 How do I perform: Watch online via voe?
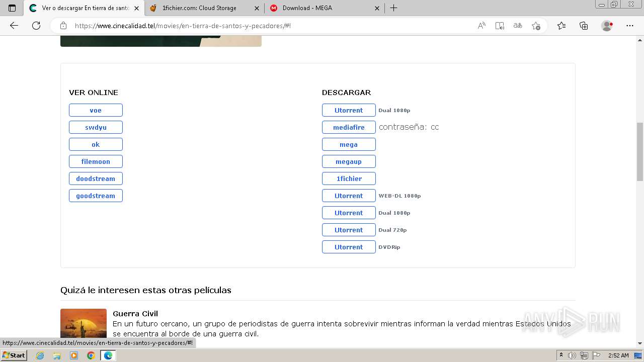tap(96, 110)
